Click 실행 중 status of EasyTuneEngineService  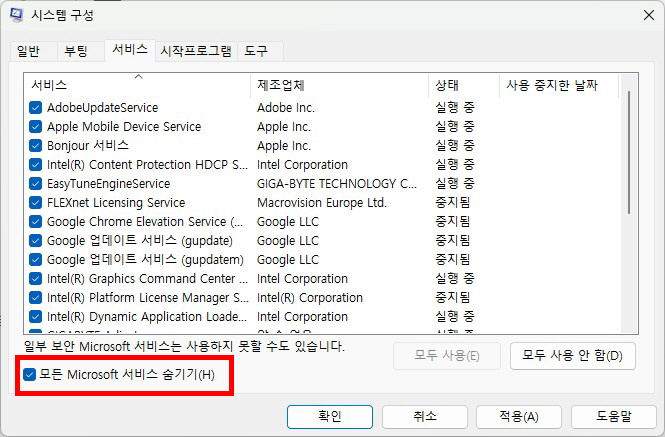pos(455,183)
